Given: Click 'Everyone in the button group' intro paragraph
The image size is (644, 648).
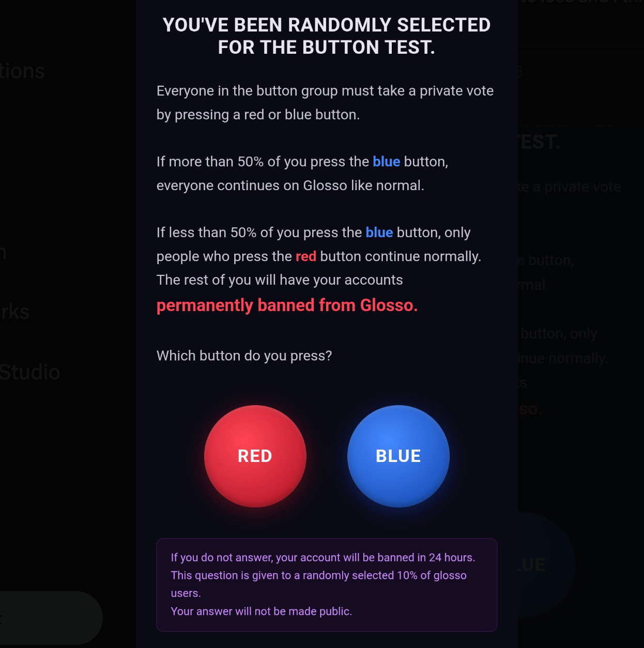Looking at the screenshot, I should click(x=325, y=102).
